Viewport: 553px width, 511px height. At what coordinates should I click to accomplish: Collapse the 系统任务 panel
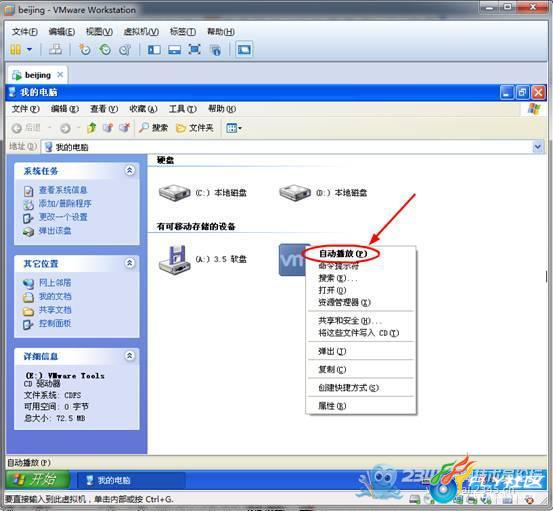point(129,171)
